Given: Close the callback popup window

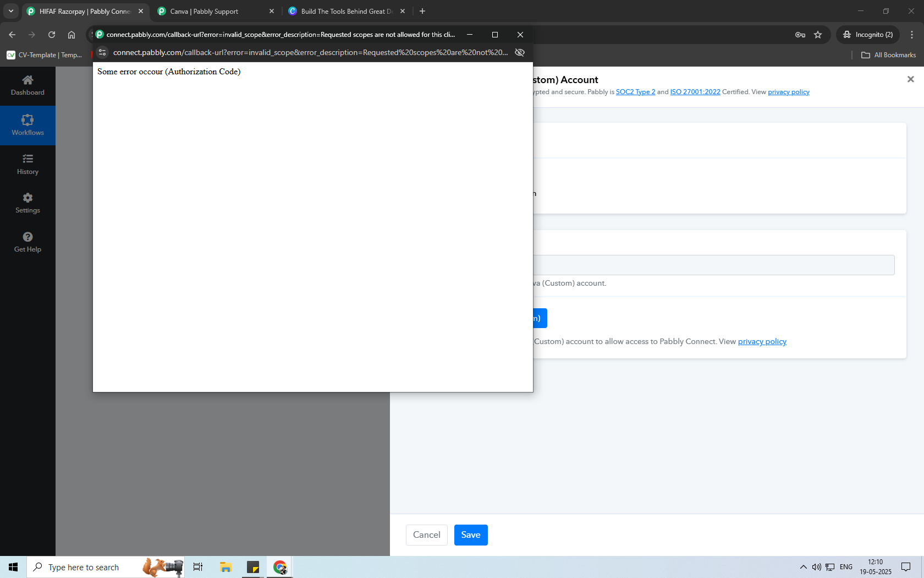Looking at the screenshot, I should point(520,34).
